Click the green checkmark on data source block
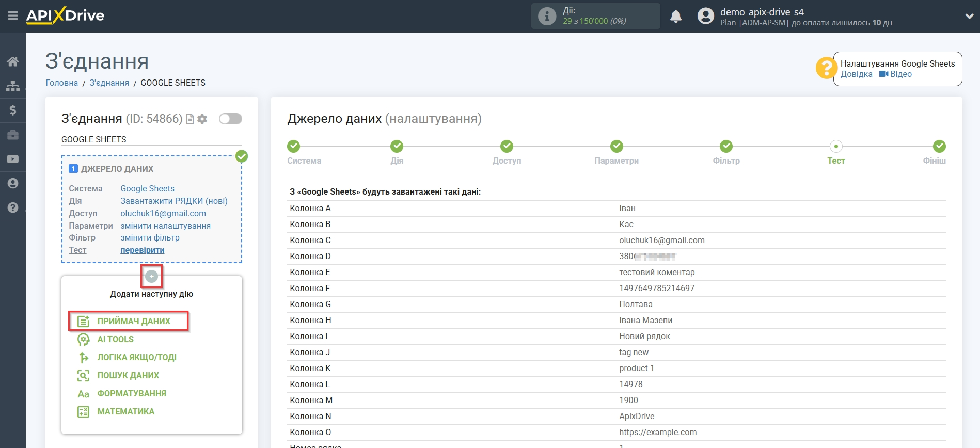The height and width of the screenshot is (448, 980). tap(242, 156)
